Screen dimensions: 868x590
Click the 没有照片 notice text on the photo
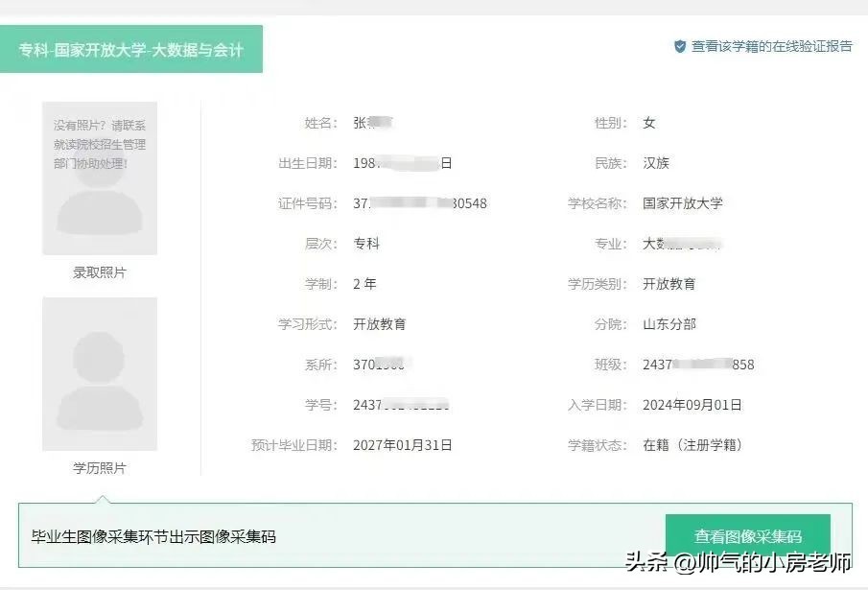tap(100, 144)
